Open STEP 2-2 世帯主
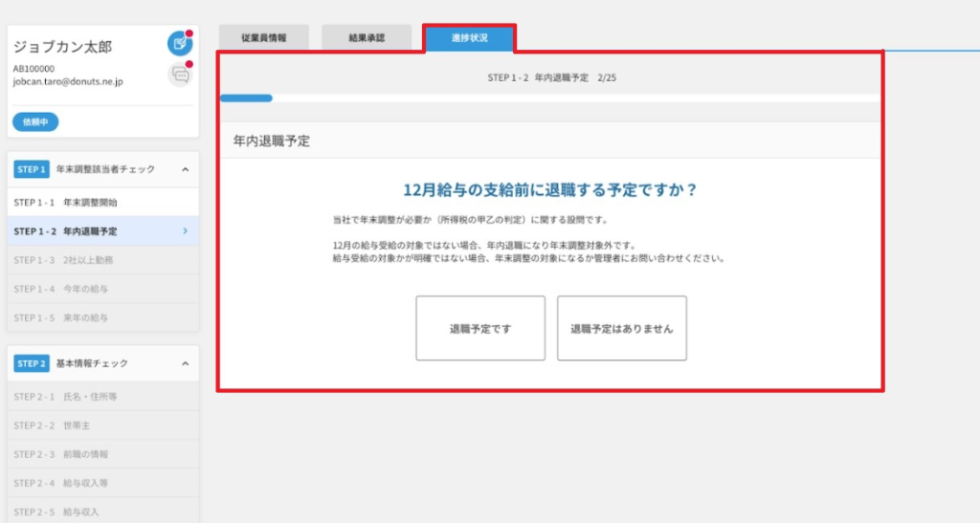The height and width of the screenshot is (523, 980). 103,425
